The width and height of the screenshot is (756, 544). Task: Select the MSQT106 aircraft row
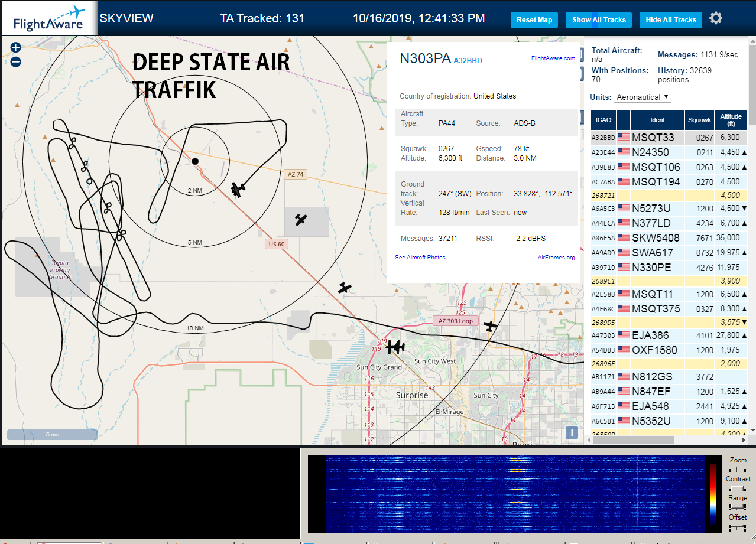pyautogui.click(x=669, y=167)
